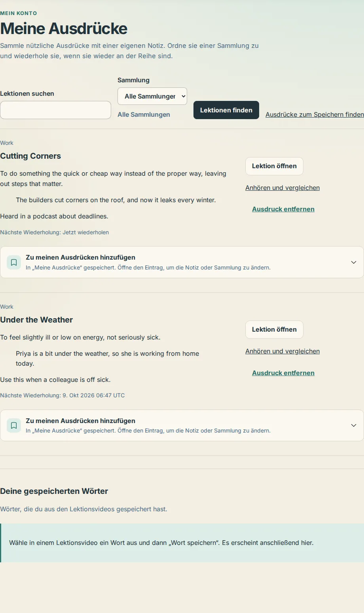
Task: Expand the chevron under Cutting Corners entry
Action: pos(354,262)
